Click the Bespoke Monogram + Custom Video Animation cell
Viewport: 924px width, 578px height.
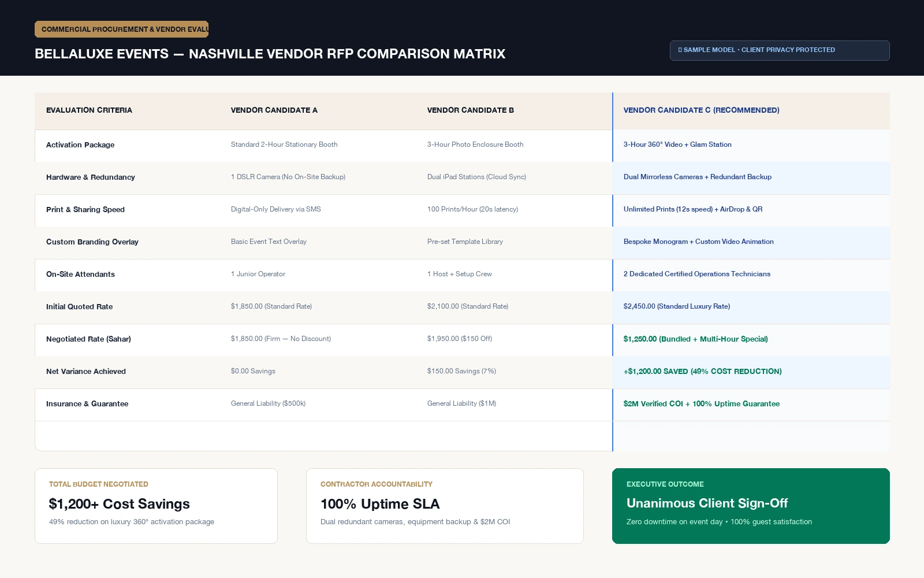click(x=699, y=242)
